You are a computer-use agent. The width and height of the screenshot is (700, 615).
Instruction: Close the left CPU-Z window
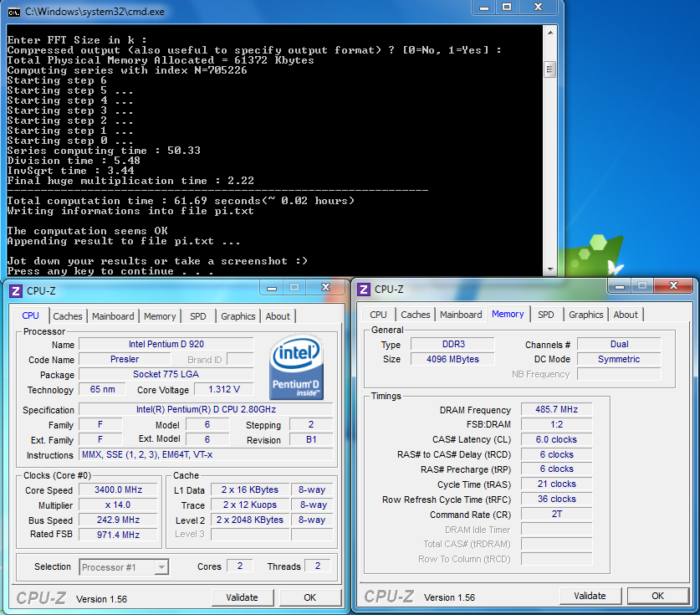tap(326, 288)
